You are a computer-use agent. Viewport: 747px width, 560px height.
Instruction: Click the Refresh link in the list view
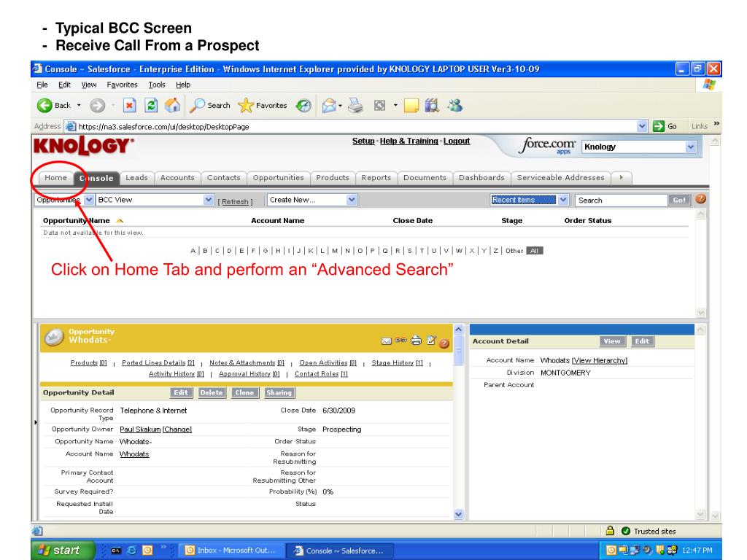coord(236,202)
